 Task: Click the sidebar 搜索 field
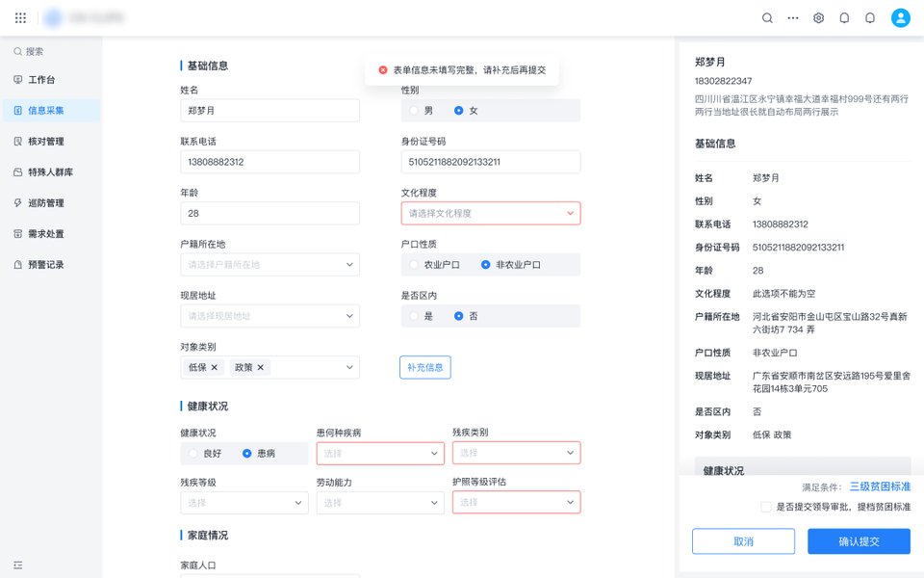pos(51,51)
